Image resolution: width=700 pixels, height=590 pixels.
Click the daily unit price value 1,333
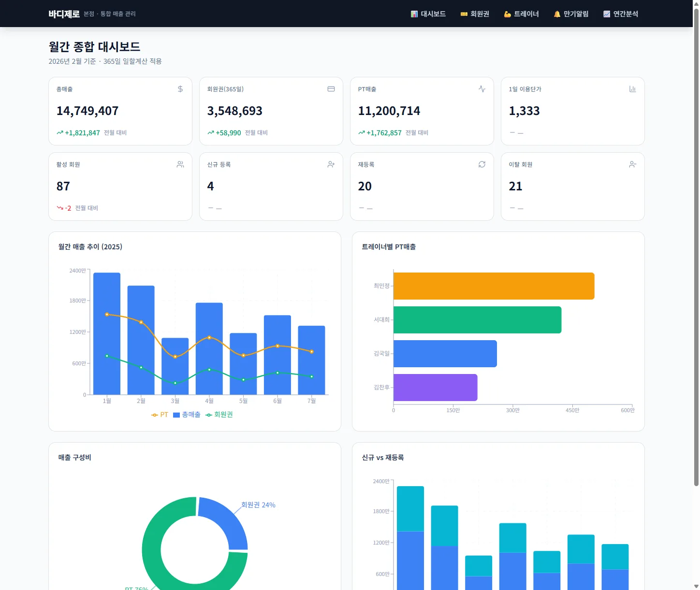525,111
